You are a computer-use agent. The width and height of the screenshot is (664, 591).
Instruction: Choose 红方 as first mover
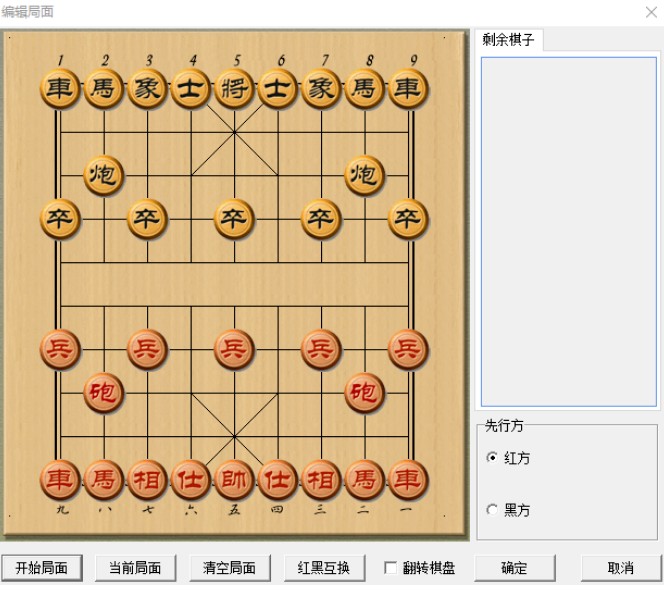click(491, 458)
